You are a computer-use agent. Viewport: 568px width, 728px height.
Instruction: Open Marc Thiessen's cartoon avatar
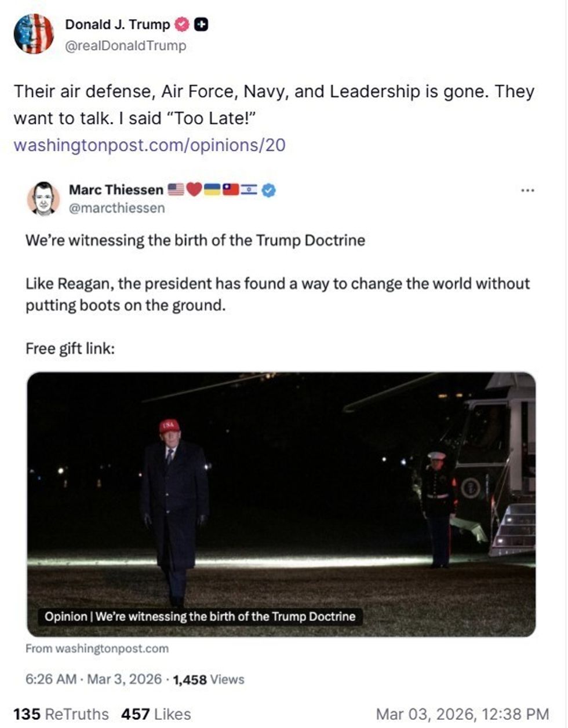(43, 198)
